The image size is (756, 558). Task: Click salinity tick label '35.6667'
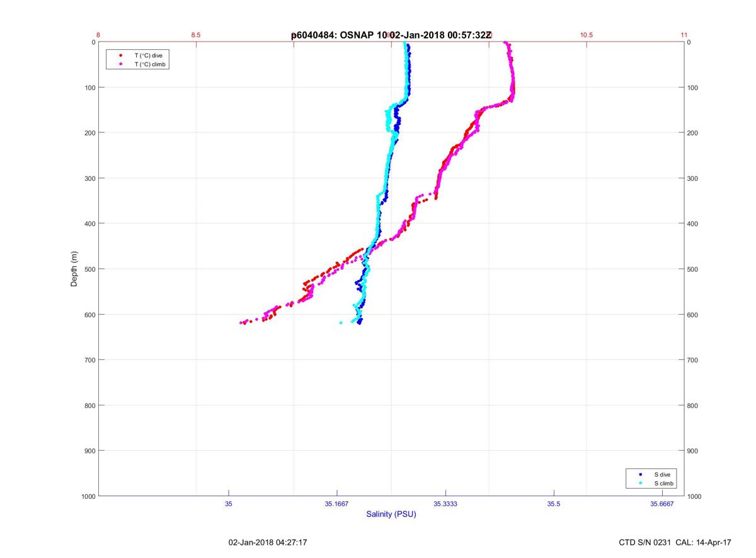pos(662,504)
